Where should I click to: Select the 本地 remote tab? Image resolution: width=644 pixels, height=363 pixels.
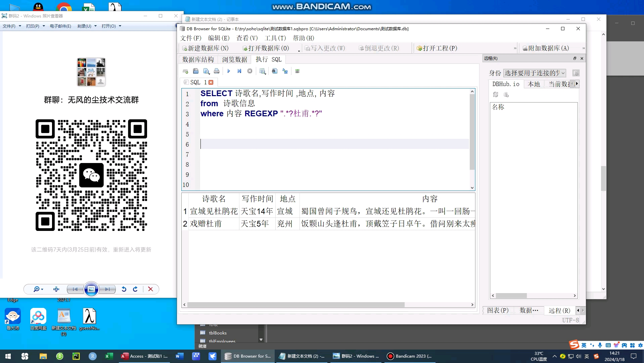point(534,84)
